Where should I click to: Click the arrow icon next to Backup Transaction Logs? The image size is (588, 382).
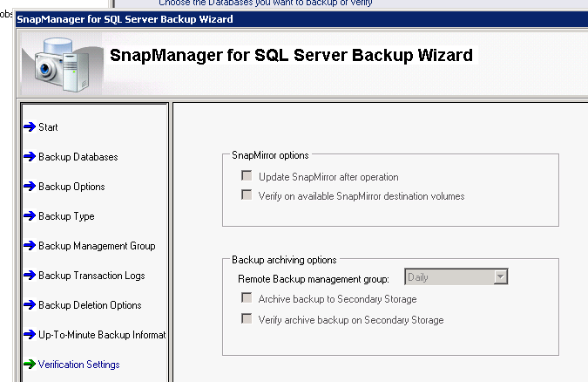[30, 276]
